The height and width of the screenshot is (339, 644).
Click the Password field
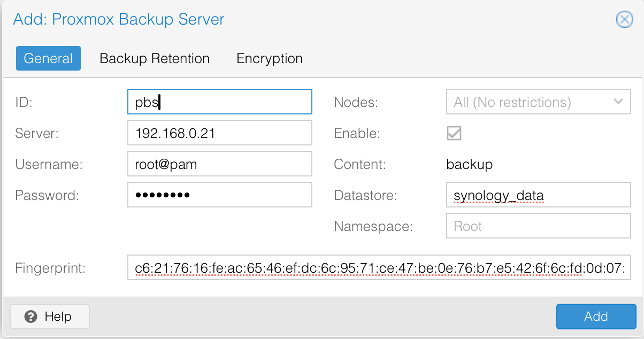220,195
